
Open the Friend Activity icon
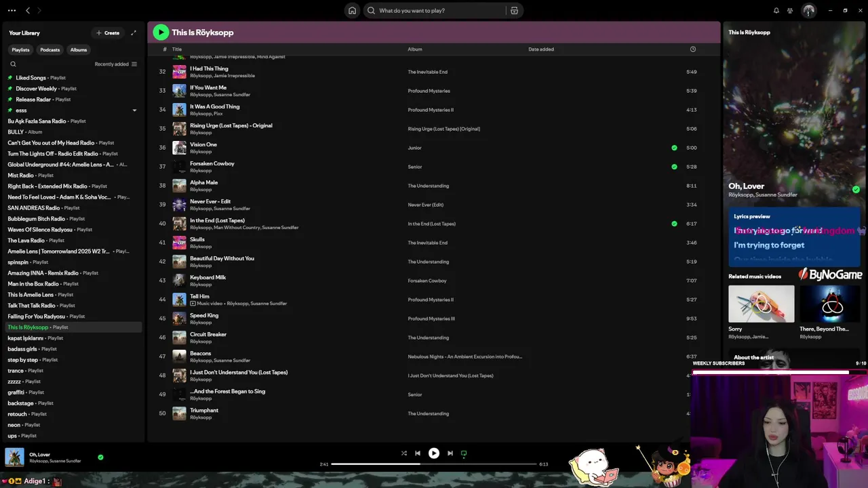pos(790,10)
